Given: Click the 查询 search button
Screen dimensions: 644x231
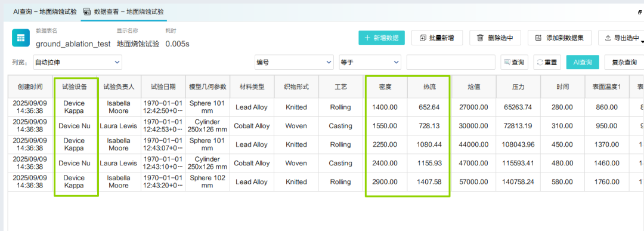Looking at the screenshot, I should coord(514,63).
